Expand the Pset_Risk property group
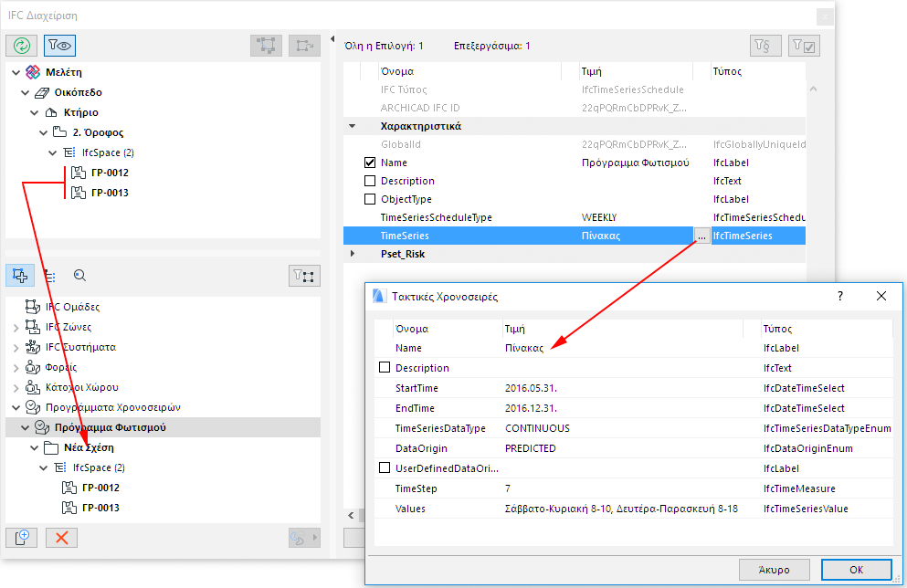 353,253
